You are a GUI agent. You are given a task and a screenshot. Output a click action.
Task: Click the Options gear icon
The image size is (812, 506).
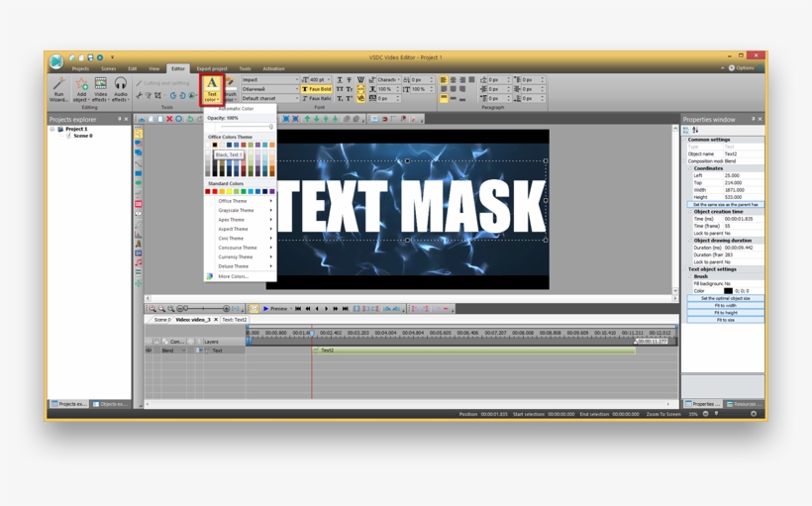click(x=731, y=68)
